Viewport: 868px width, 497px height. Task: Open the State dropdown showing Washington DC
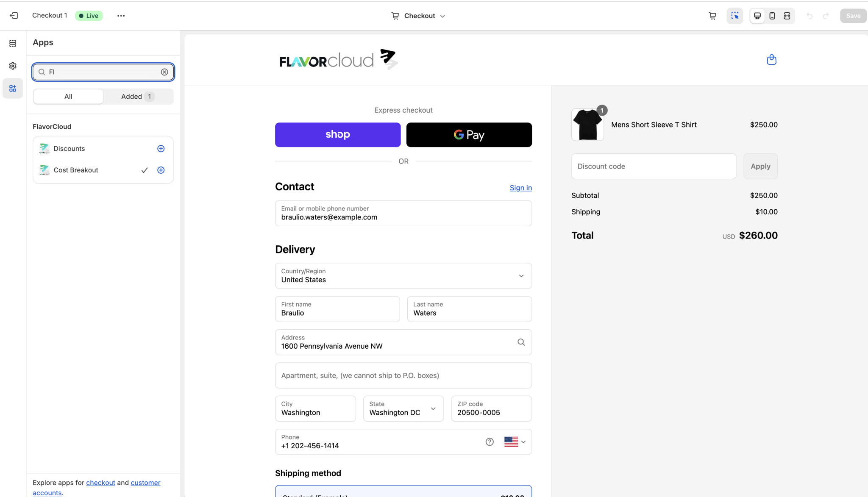click(x=433, y=408)
